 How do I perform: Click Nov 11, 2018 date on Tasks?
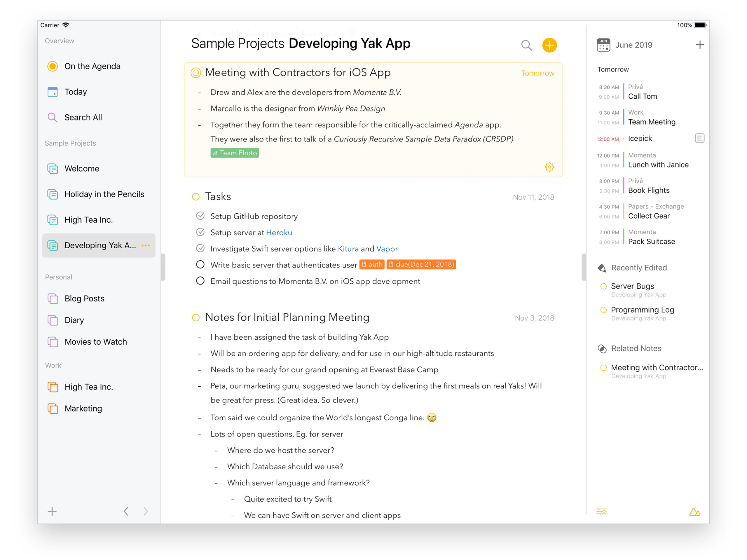[x=534, y=197]
